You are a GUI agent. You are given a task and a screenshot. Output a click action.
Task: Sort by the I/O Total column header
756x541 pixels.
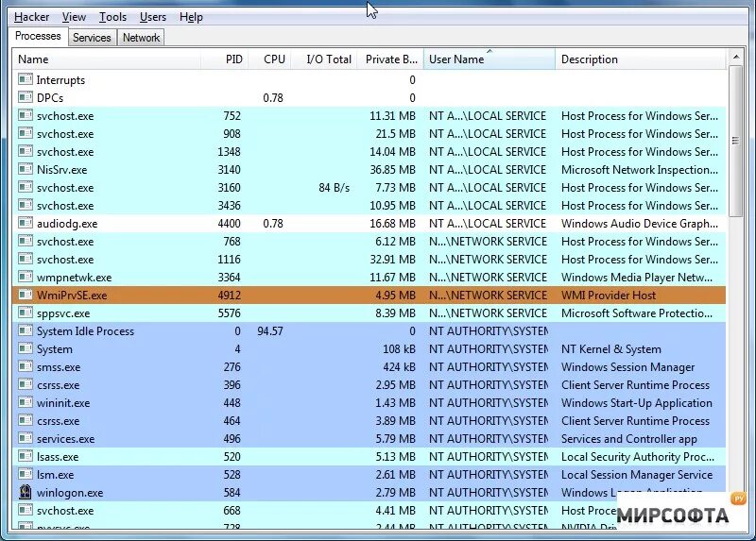tap(324, 59)
